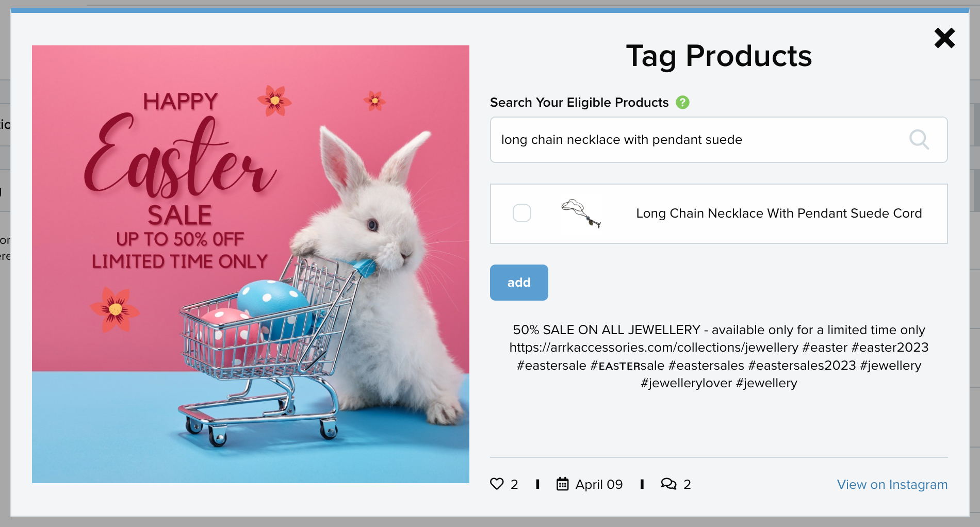Viewport: 980px width, 527px height.
Task: Click the calendar date icon
Action: pos(562,484)
